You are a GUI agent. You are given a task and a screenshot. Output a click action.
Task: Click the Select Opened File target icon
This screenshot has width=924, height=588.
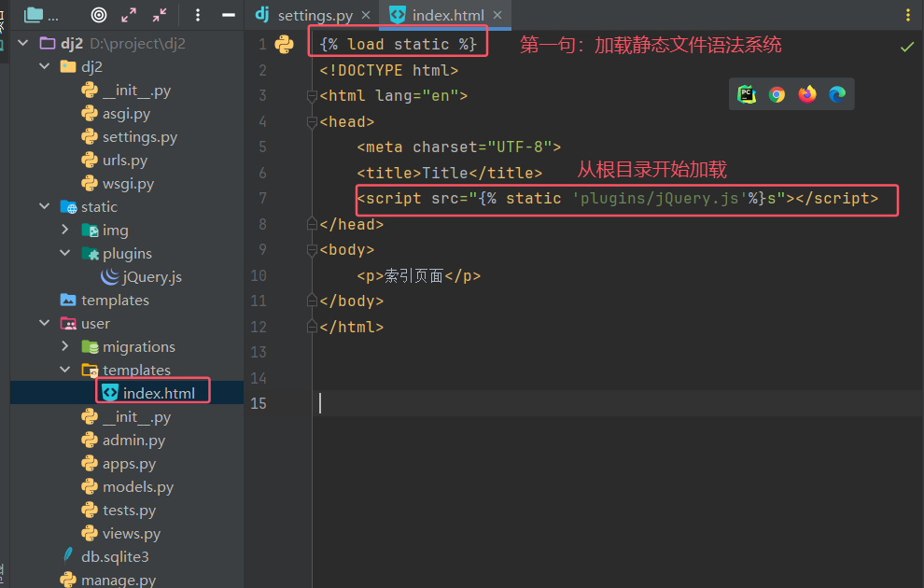click(99, 15)
